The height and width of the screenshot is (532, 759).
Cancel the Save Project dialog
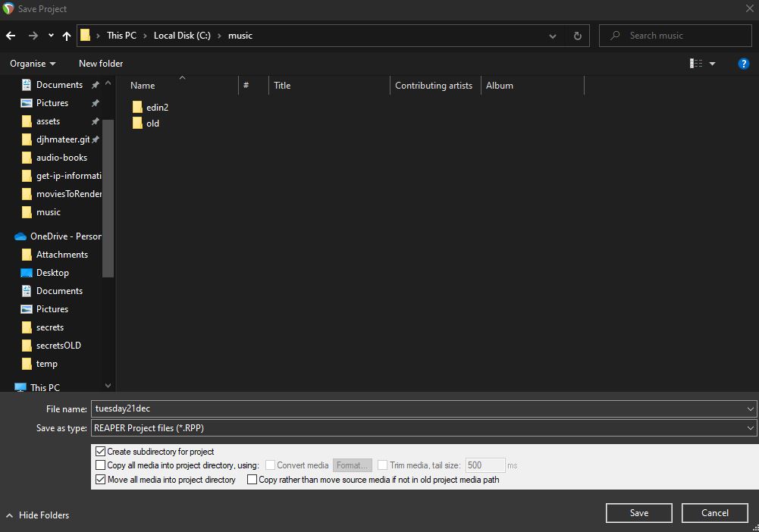click(x=714, y=513)
